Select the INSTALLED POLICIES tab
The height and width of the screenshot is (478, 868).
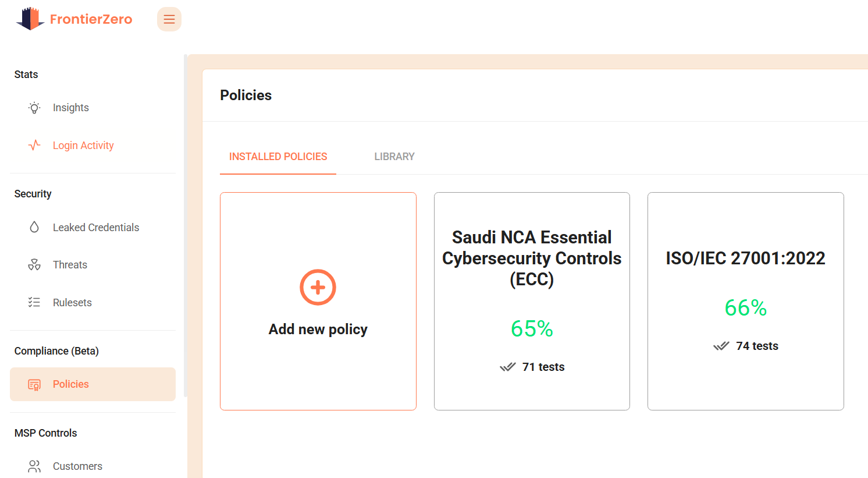(x=278, y=156)
